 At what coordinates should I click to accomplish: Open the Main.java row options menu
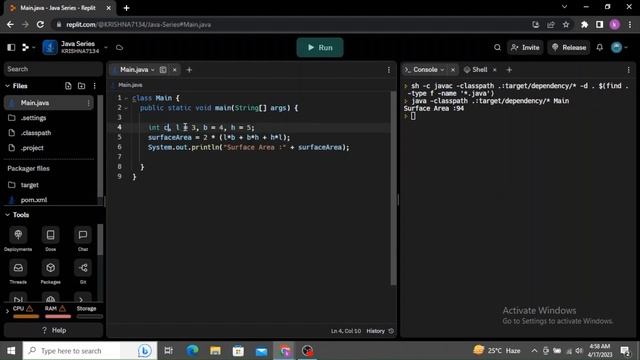(x=89, y=103)
